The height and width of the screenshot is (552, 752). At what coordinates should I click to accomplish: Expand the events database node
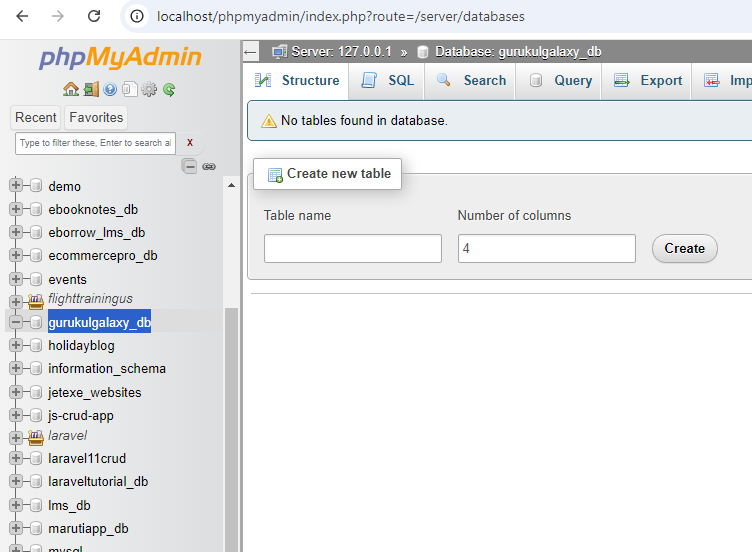16,279
